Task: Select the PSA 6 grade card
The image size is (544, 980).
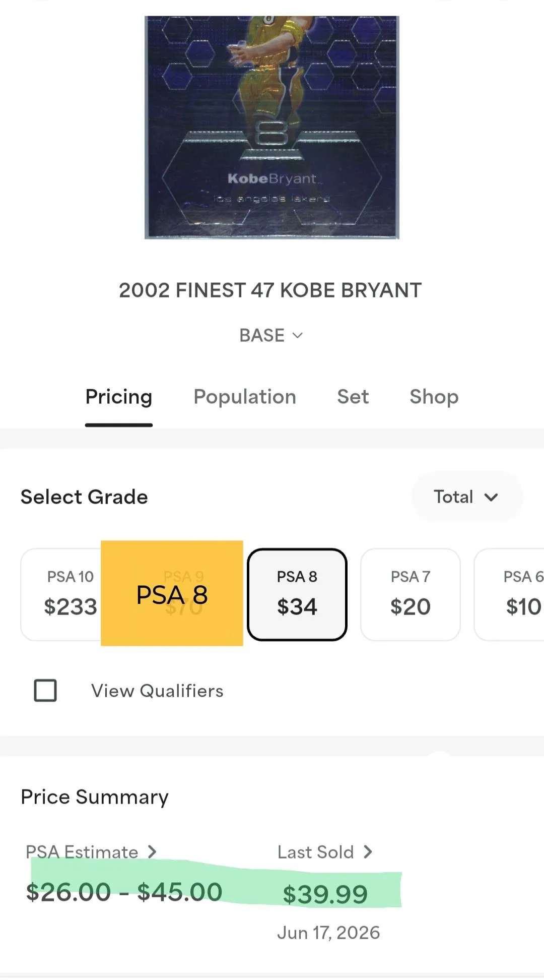Action: [x=509, y=594]
